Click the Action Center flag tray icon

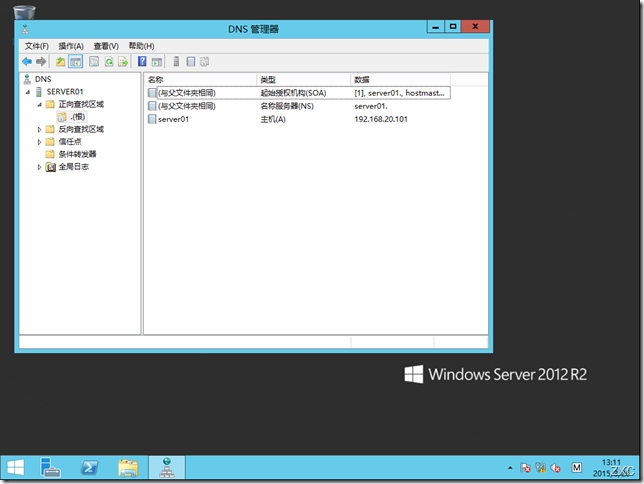tap(525, 468)
